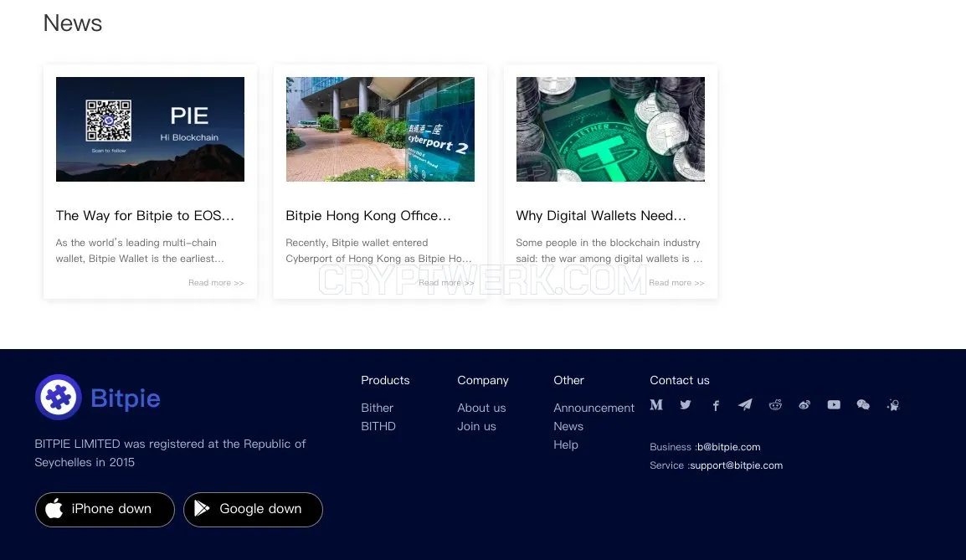966x560 pixels.
Task: Open the Weibo icon
Action: tap(804, 405)
